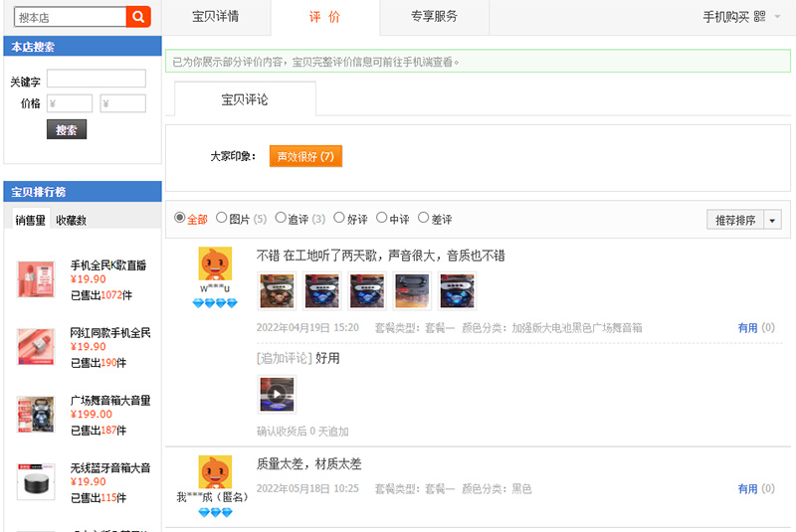796x532 pixels.
Task: Open the first review photo thumbnail
Action: (x=277, y=290)
